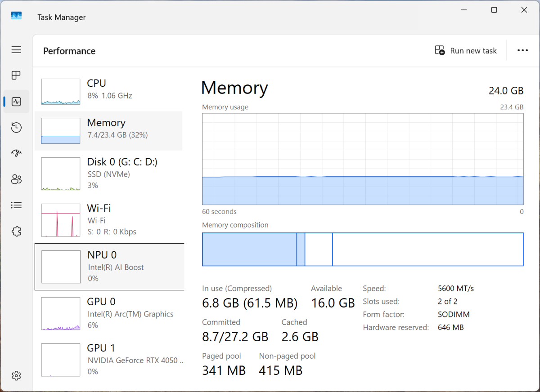Screen dimensions: 540x392
Task: Open the hamburger navigation menu
Action: pyautogui.click(x=16, y=50)
